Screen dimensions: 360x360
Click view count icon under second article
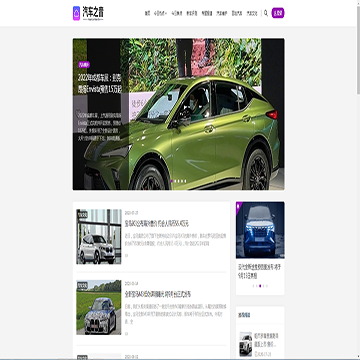click(x=126, y=333)
